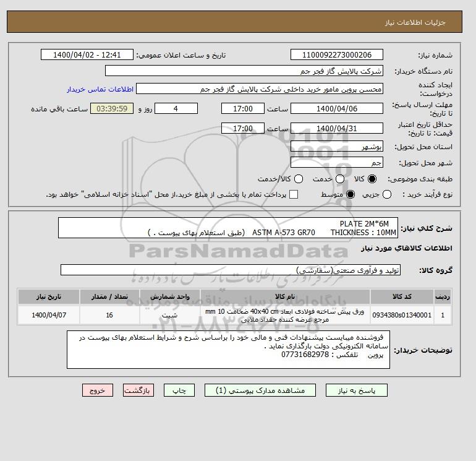The height and width of the screenshot is (461, 476).
Task: Click the چاپ print button
Action: [x=179, y=390]
